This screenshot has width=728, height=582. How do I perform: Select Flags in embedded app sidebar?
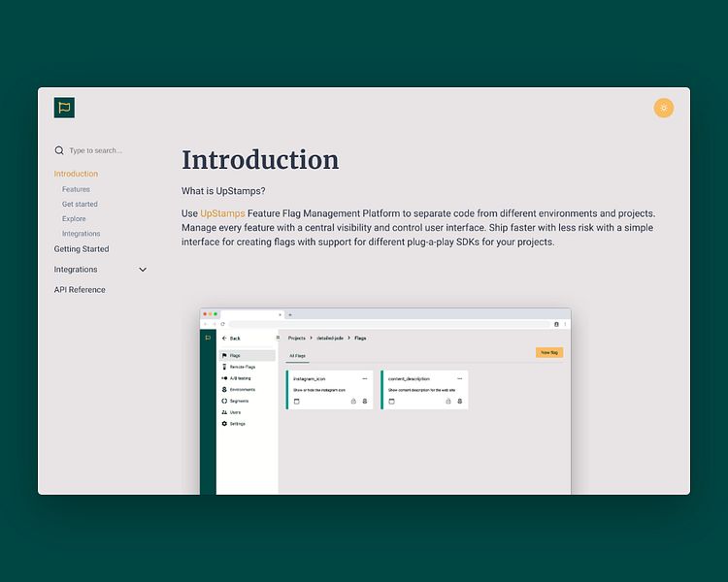(x=248, y=356)
